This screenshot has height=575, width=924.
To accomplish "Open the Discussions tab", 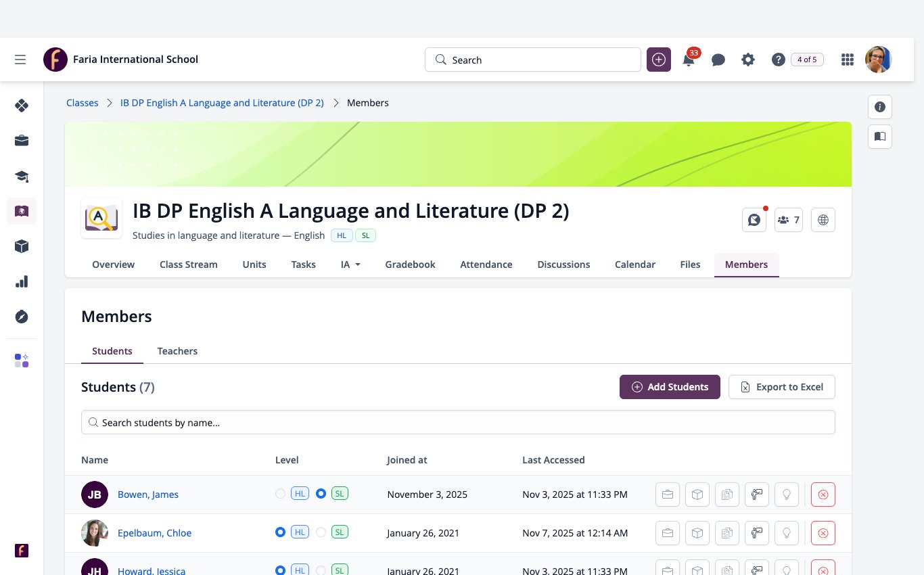I will tap(564, 264).
